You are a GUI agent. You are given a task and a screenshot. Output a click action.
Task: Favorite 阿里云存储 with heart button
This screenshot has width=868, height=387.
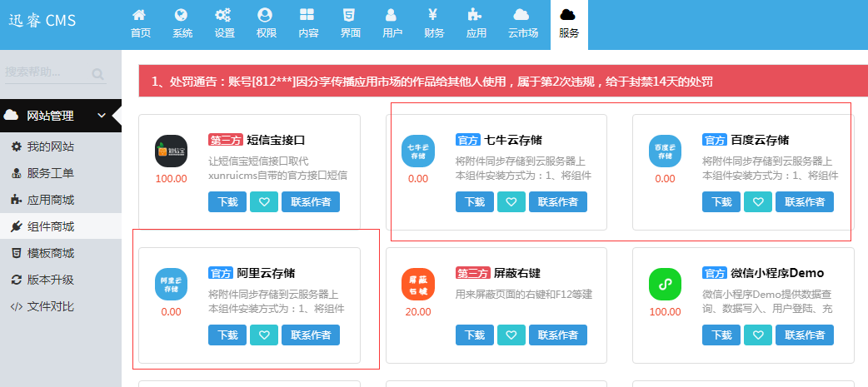pos(264,335)
